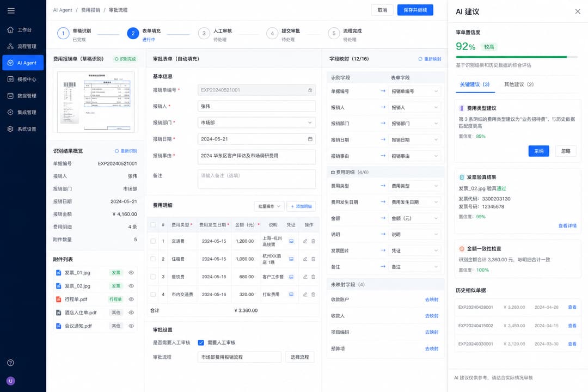
Task: Switch to 其他建议 (2) tab
Action: 519,84
